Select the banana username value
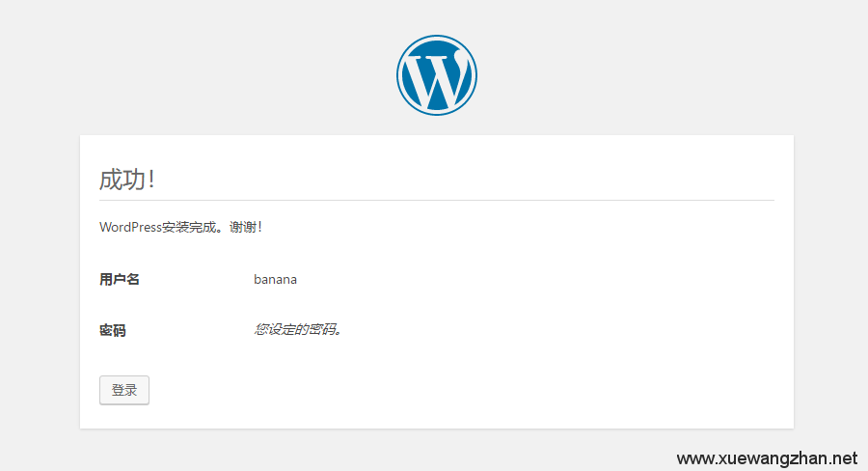This screenshot has width=868, height=471. (275, 279)
